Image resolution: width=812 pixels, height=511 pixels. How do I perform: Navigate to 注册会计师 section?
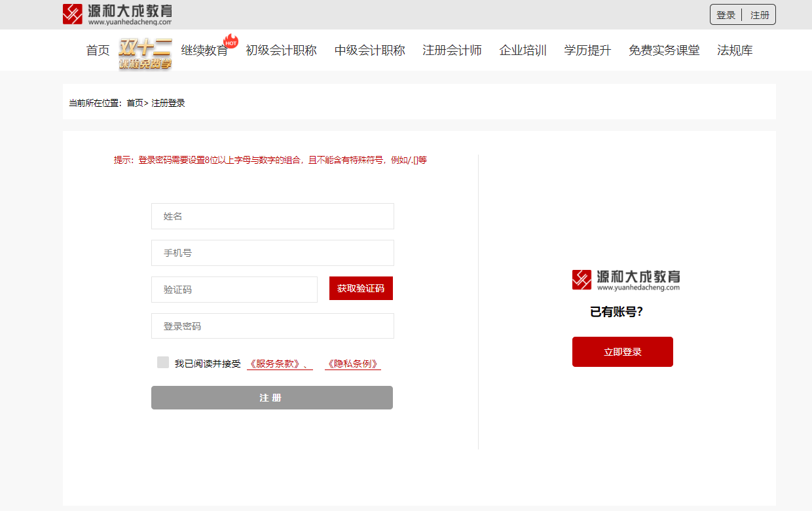452,50
